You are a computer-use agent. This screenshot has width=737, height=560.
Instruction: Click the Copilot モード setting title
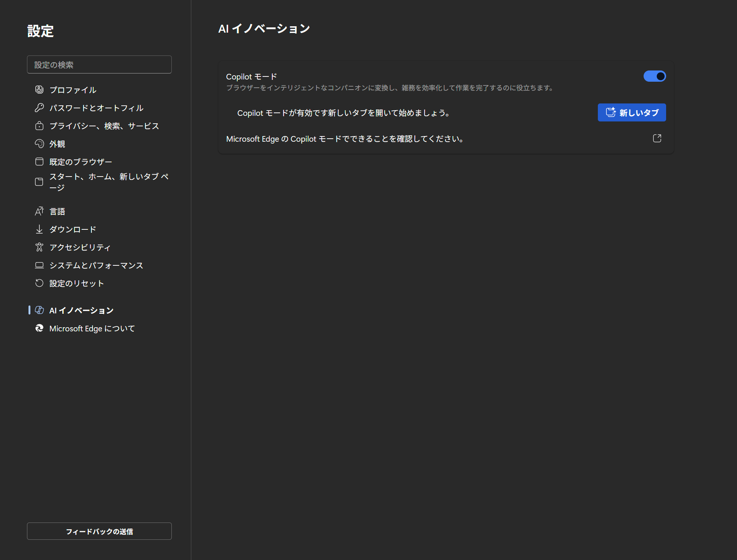(x=251, y=76)
